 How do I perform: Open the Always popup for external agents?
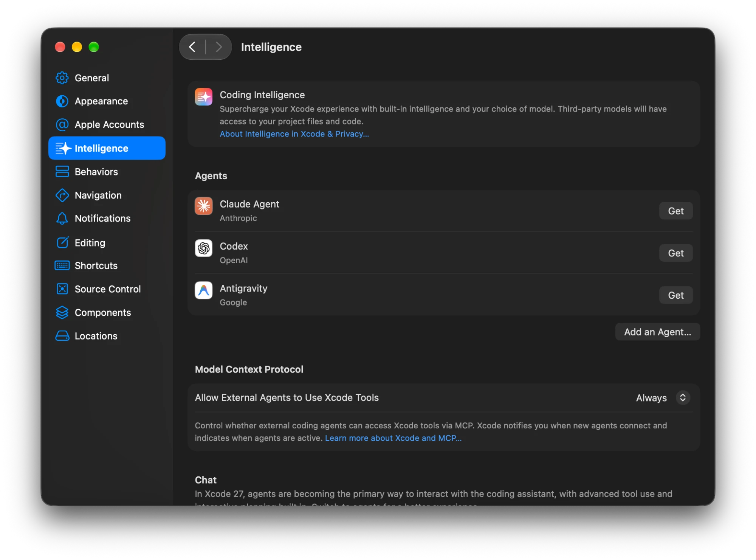pos(663,398)
